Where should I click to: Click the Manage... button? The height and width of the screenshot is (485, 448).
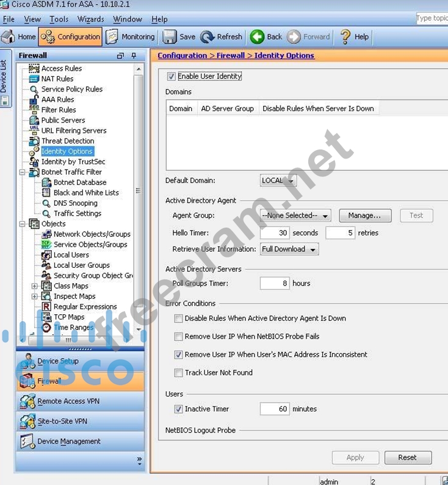(x=364, y=215)
